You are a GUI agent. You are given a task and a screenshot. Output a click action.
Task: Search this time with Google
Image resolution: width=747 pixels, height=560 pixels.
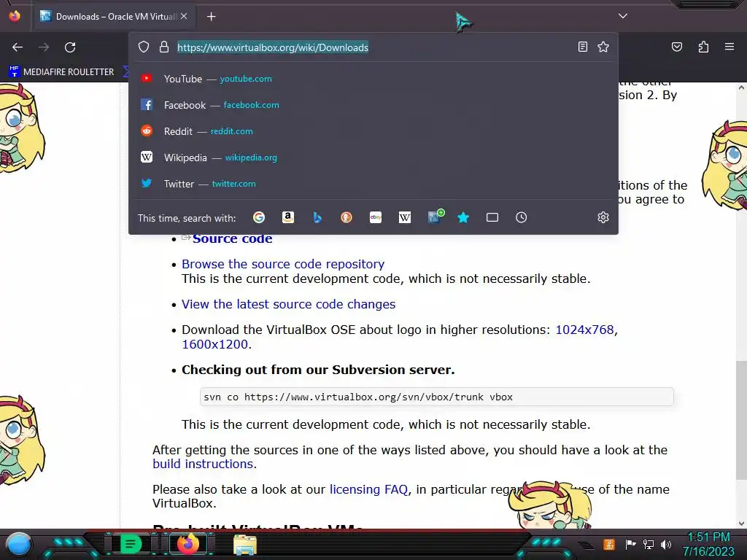[x=259, y=217]
